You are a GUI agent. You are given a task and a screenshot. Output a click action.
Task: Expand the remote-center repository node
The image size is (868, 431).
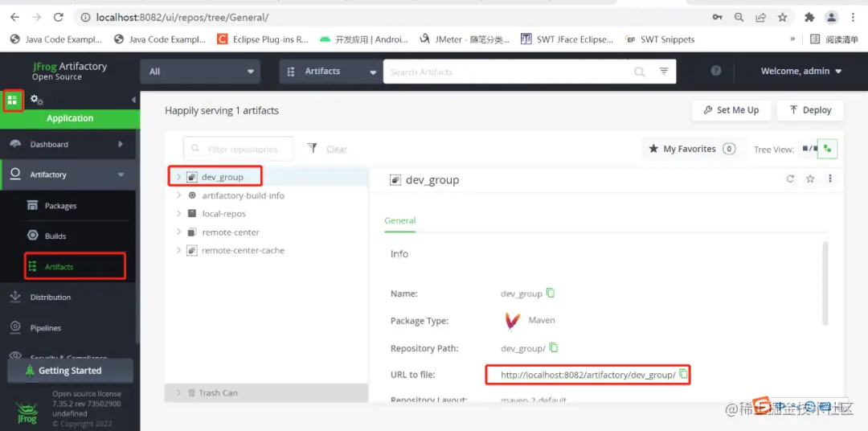(178, 232)
